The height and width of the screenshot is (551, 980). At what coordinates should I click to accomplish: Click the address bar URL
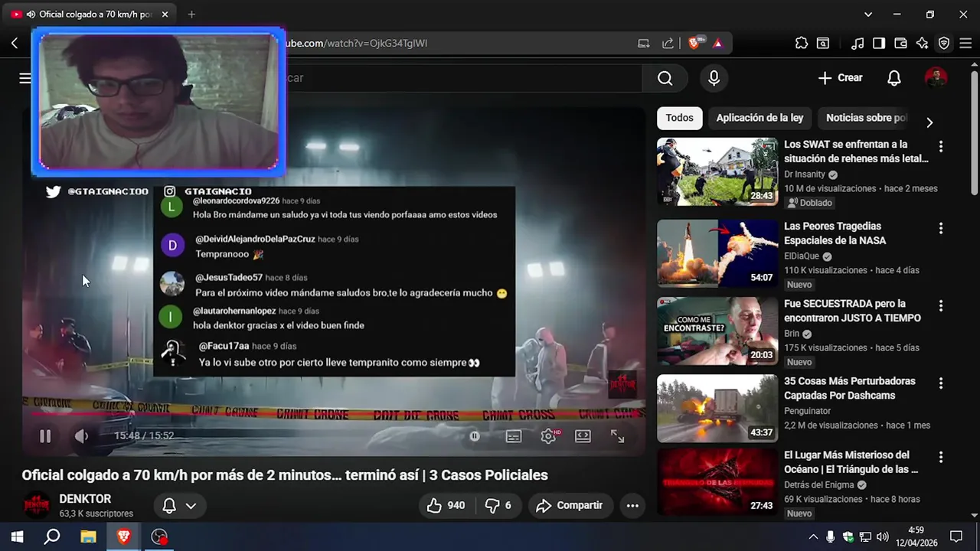pos(356,44)
